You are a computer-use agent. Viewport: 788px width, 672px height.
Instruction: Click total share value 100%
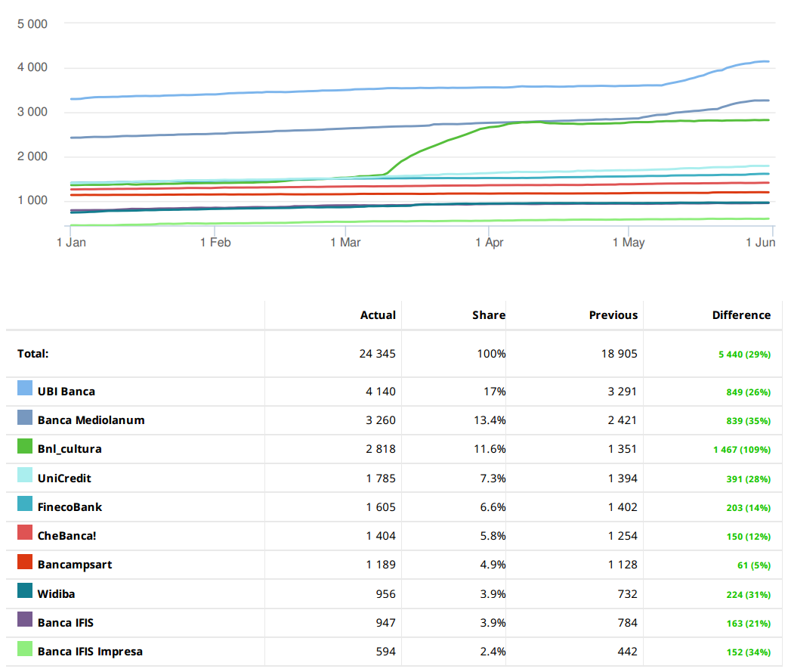(x=492, y=354)
